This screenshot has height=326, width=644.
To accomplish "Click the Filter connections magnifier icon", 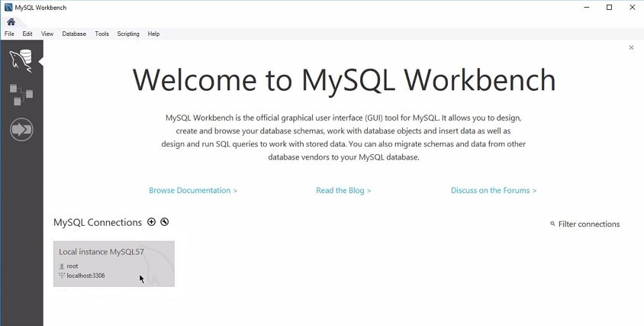I will (553, 224).
